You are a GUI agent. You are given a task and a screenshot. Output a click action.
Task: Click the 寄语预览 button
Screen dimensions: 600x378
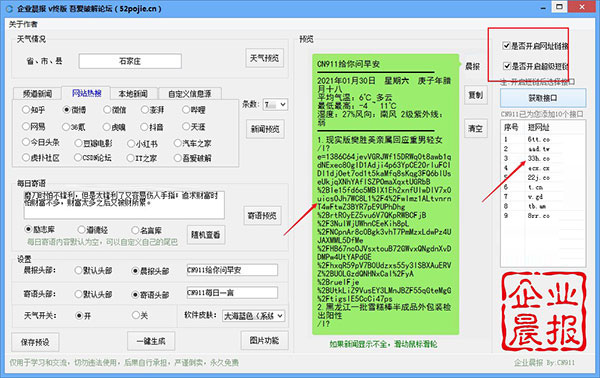point(262,216)
